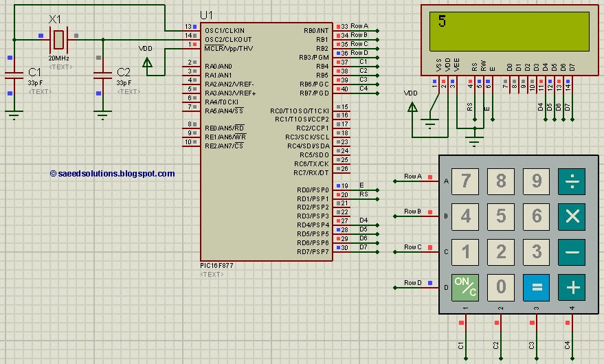Hit the blue equals key
Viewport: 604px width, 364px height.
click(x=536, y=287)
